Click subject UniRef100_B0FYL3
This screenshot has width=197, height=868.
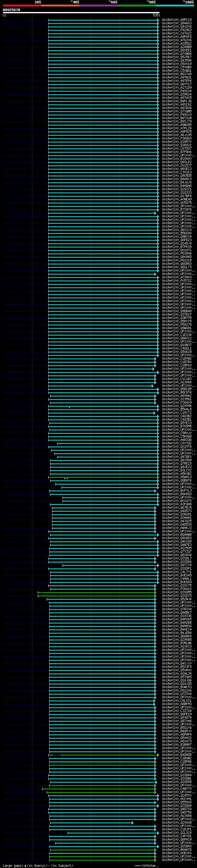pos(177,491)
